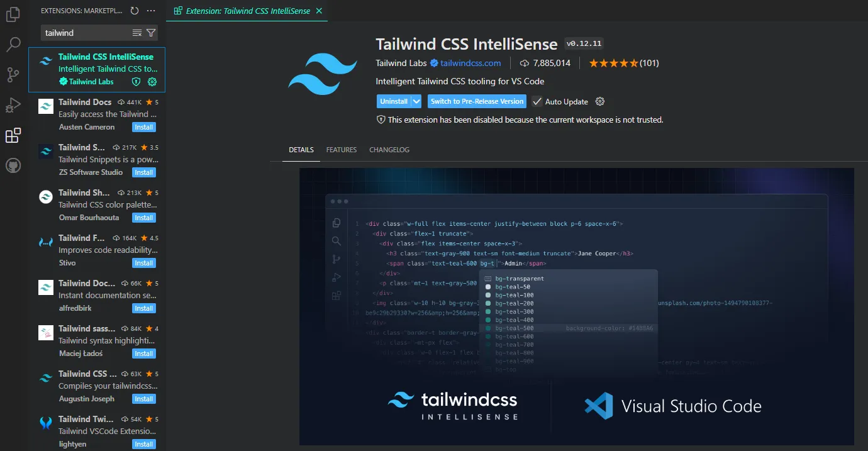Image resolution: width=868 pixels, height=451 pixels.
Task: Open the Search view
Action: (14, 44)
